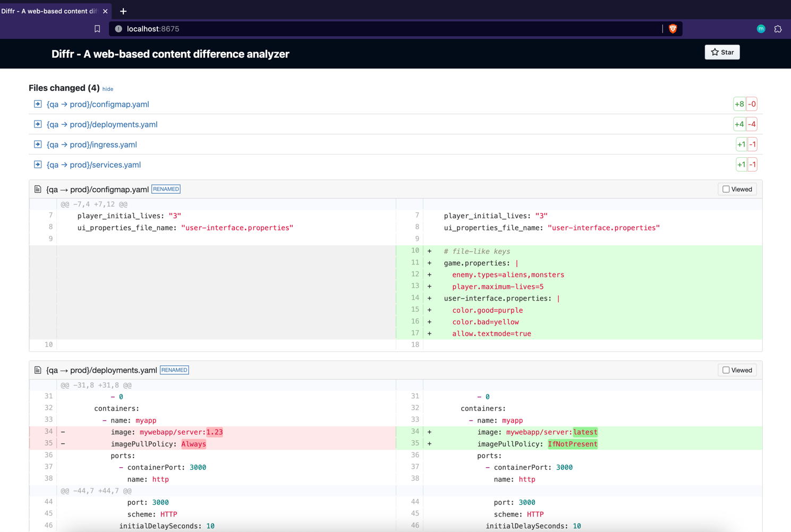Click the green profile avatar icon
791x532 pixels.
[761, 29]
